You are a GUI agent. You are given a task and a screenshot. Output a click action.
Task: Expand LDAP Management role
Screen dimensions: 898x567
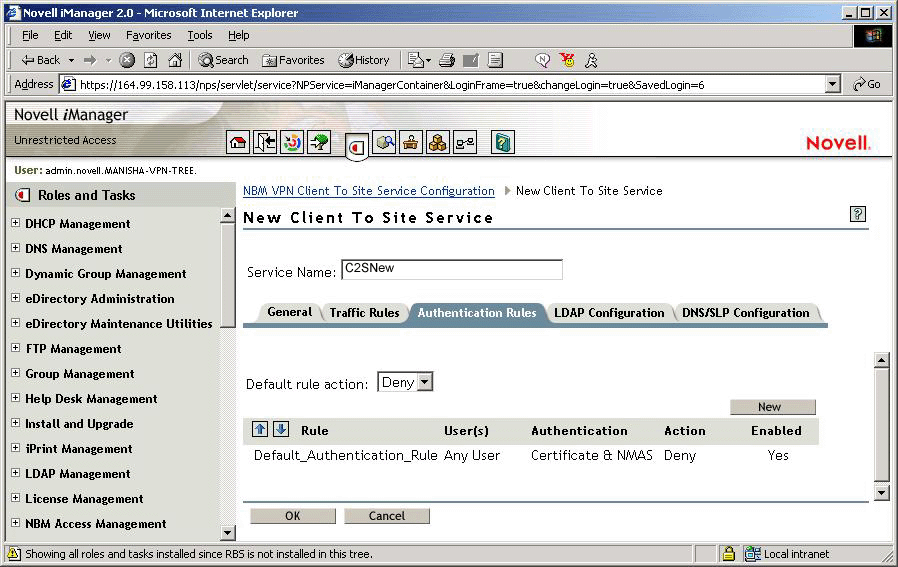coord(15,472)
